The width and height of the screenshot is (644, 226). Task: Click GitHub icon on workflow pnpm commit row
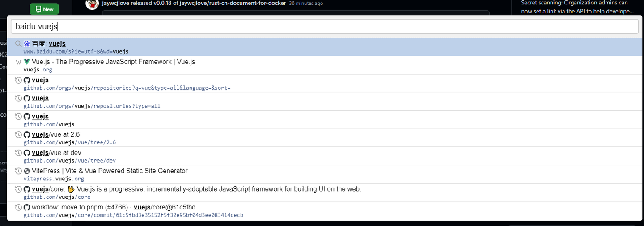point(27,207)
